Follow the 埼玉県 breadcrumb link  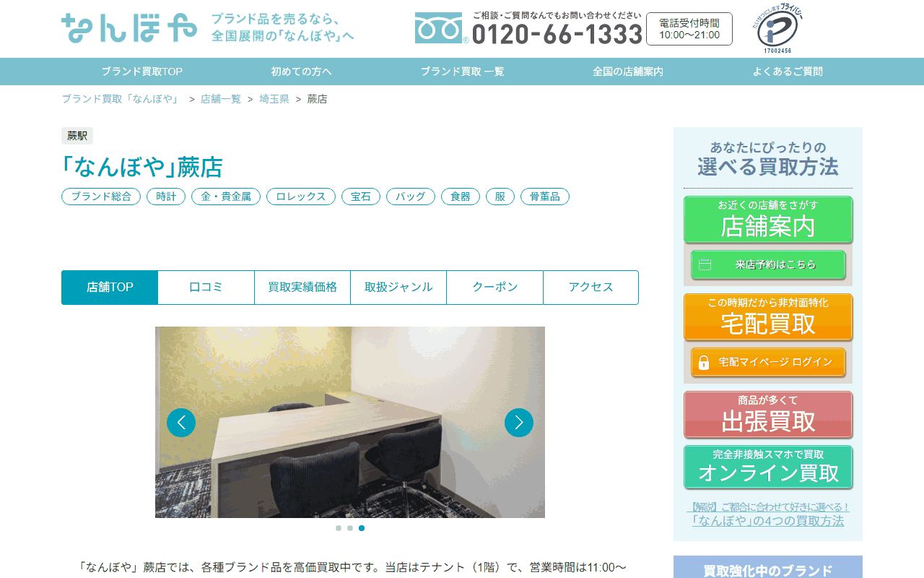point(274,99)
